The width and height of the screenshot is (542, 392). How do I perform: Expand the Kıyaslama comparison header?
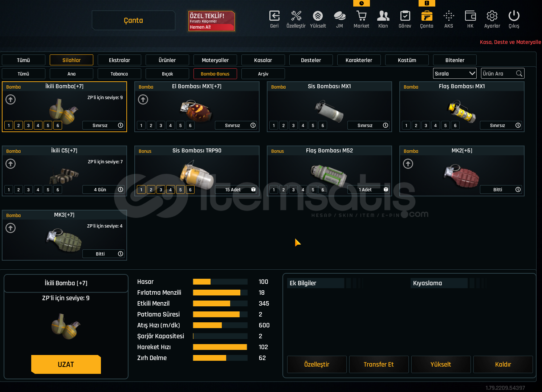(439, 283)
